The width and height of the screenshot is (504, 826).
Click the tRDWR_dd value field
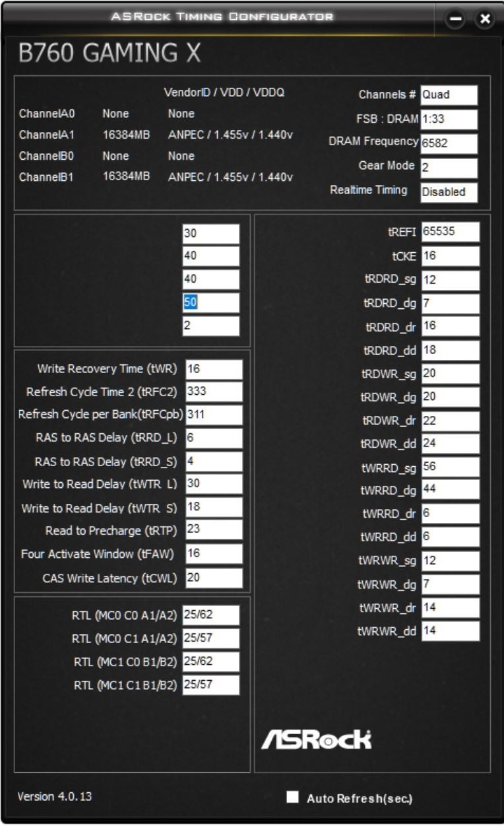coord(451,444)
